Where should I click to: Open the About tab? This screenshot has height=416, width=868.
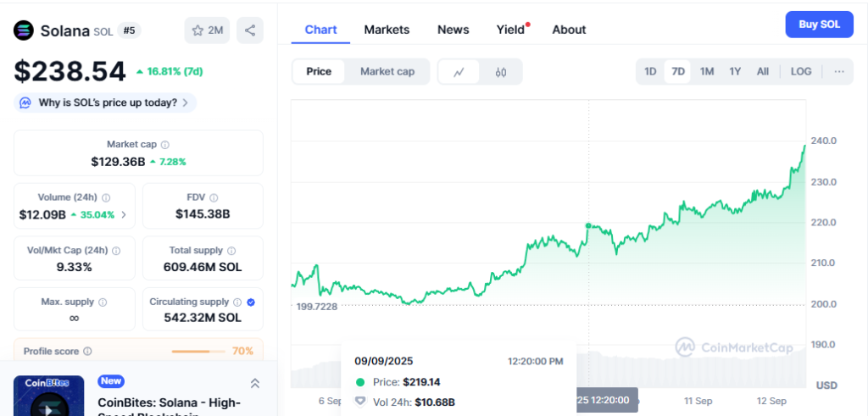(x=569, y=30)
